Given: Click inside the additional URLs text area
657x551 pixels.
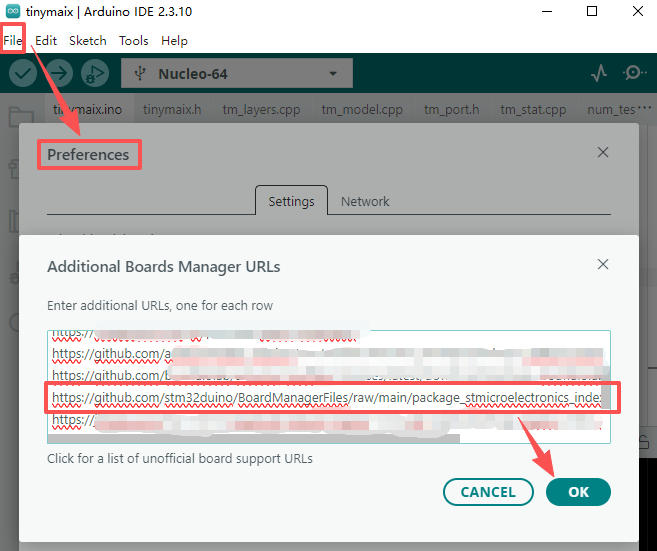Looking at the screenshot, I should point(329,386).
